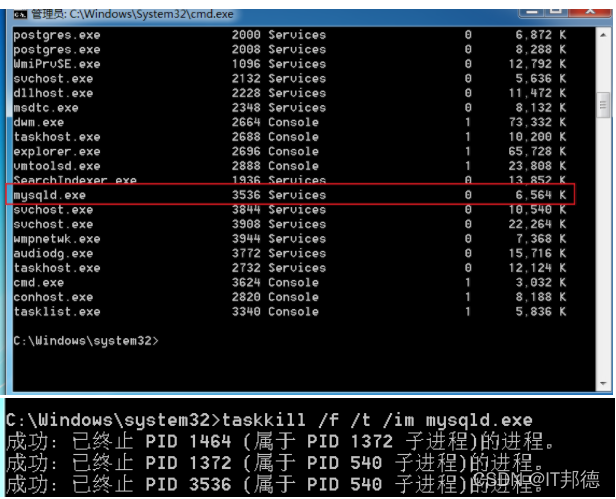
Task: Click the wmpnetwk.exe process name
Action: tap(57, 238)
